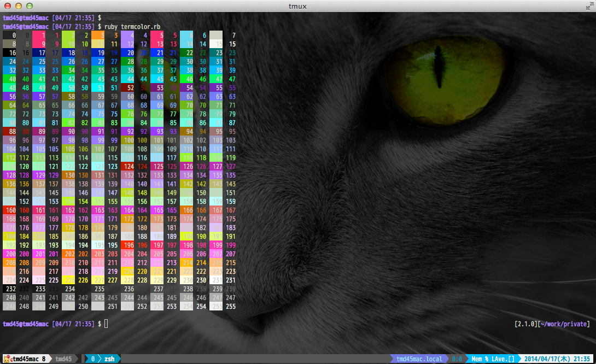Click the tmd45mac.local hostname segment
This screenshot has width=596, height=364.
(x=419, y=359)
